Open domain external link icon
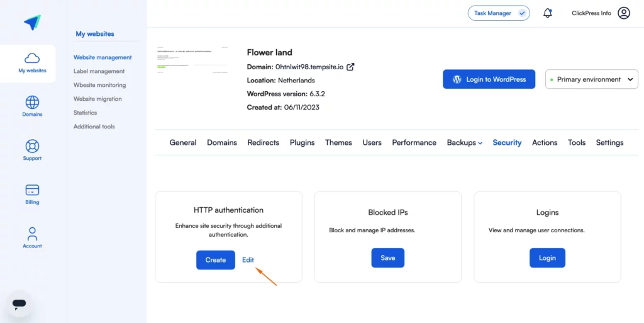Viewport: 644px width, 323px height. click(x=350, y=67)
